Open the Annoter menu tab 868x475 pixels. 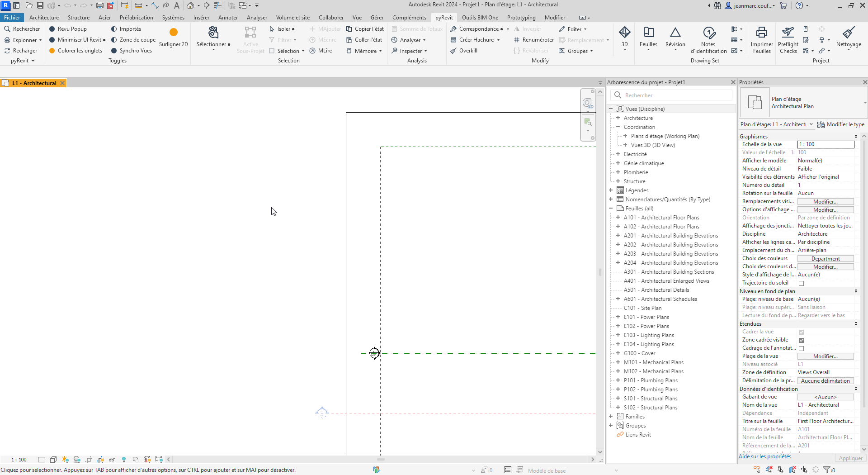pyautogui.click(x=228, y=17)
